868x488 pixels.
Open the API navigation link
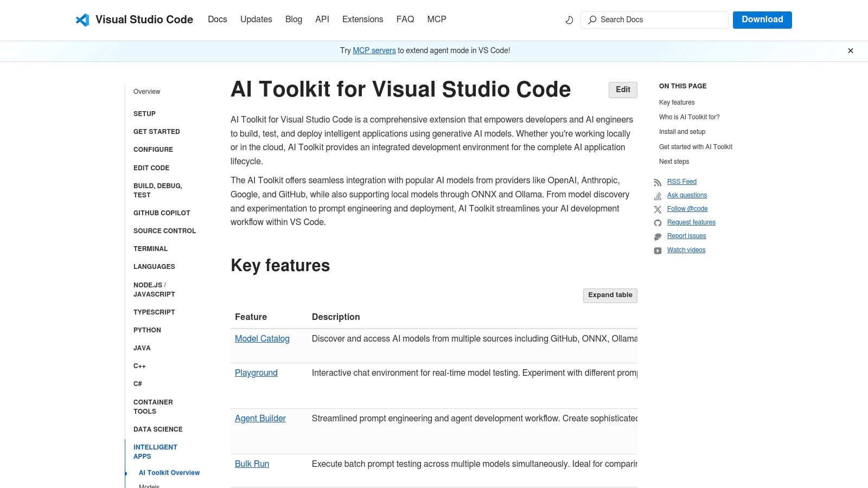322,20
